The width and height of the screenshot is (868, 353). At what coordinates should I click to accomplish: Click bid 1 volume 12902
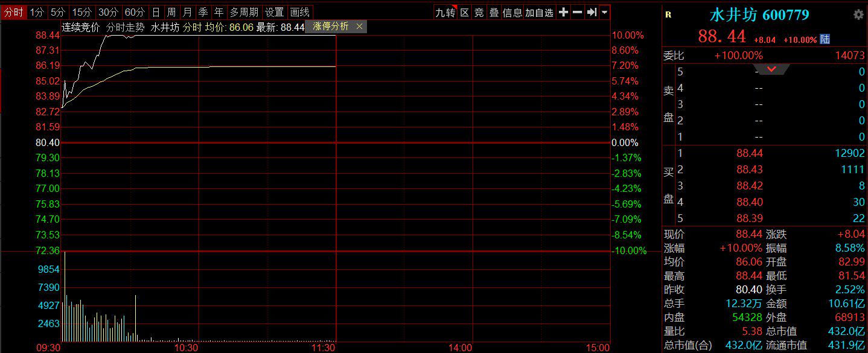point(850,153)
